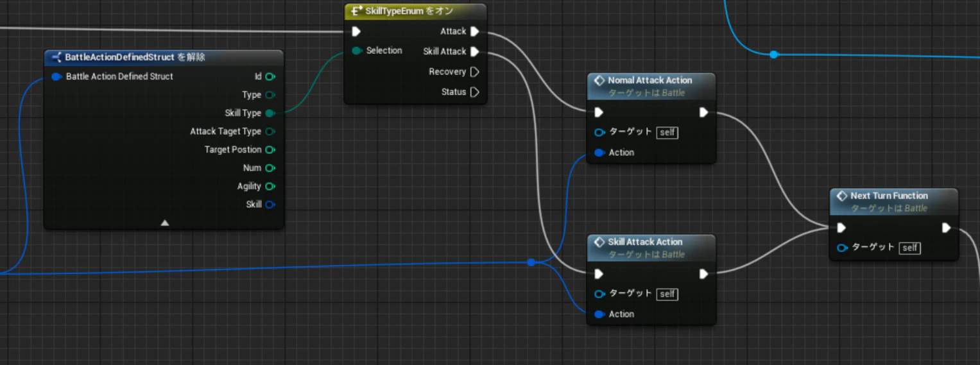
Task: Click the Id output pin on BattleActionDefinedStruct
Action: tap(270, 77)
